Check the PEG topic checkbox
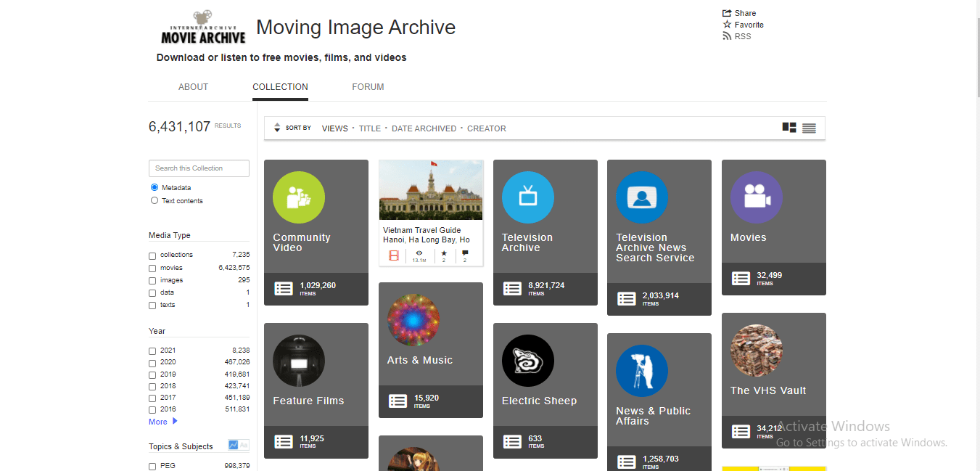 (152, 466)
